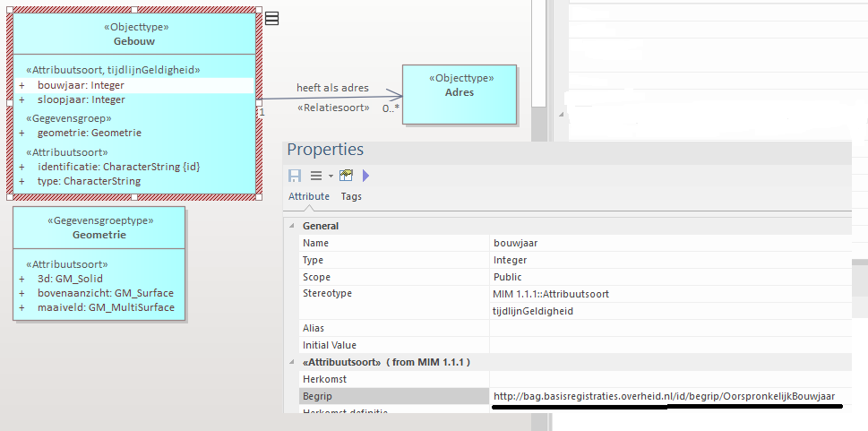
Task: Click the Type field showing Integer
Action: click(x=510, y=260)
